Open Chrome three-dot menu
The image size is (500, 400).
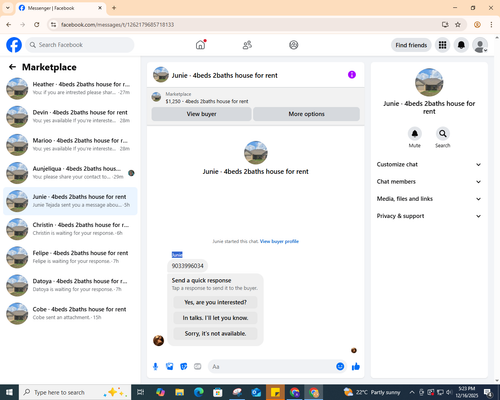(x=491, y=25)
